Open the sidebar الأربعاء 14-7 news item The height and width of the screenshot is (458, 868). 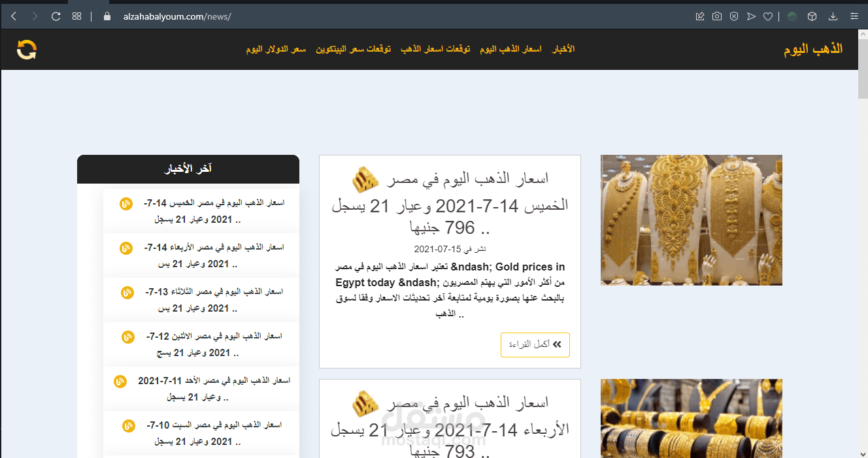[x=214, y=255]
